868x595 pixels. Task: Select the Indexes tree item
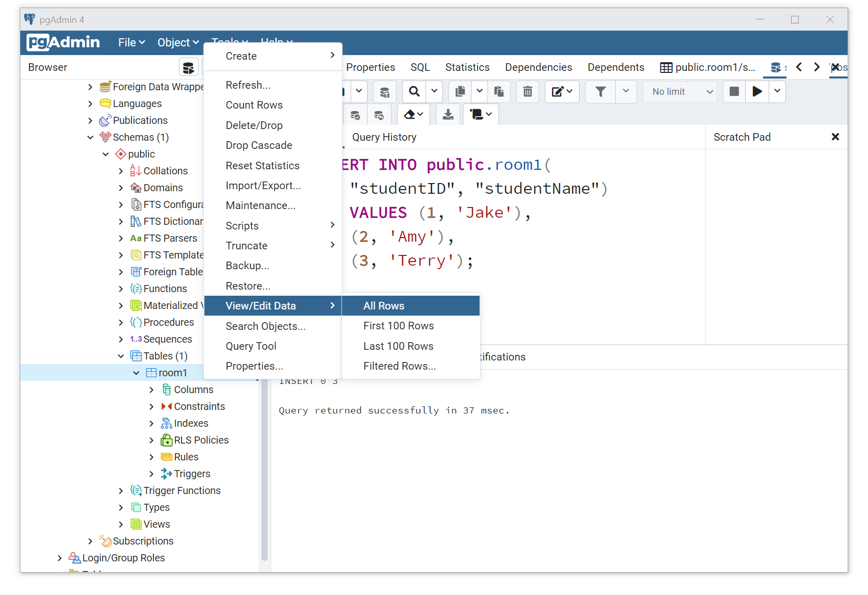[191, 423]
